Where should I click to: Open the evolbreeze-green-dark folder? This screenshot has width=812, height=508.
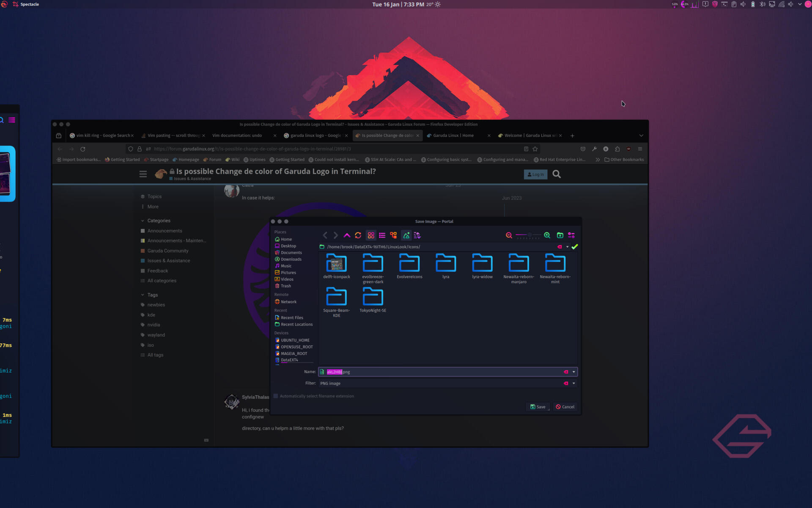click(373, 269)
